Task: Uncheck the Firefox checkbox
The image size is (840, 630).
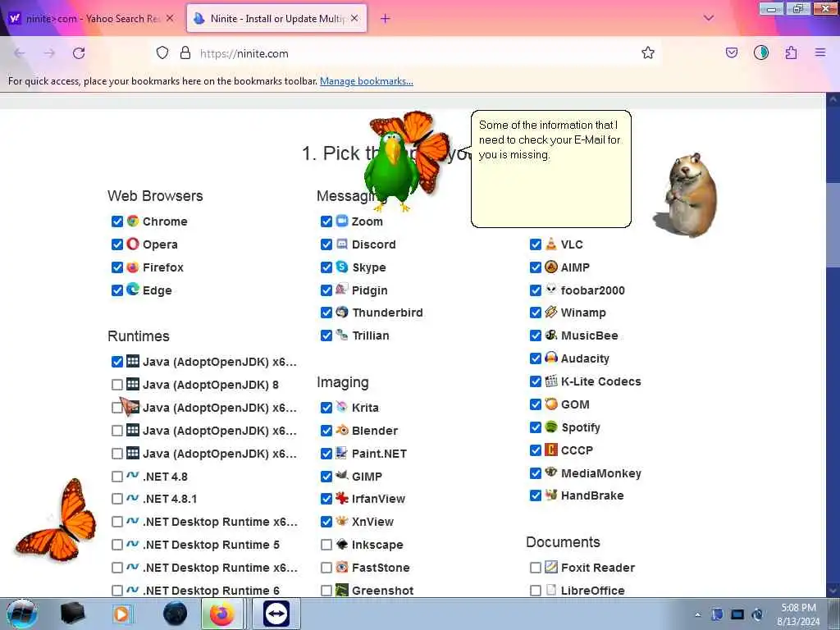Action: click(x=116, y=267)
